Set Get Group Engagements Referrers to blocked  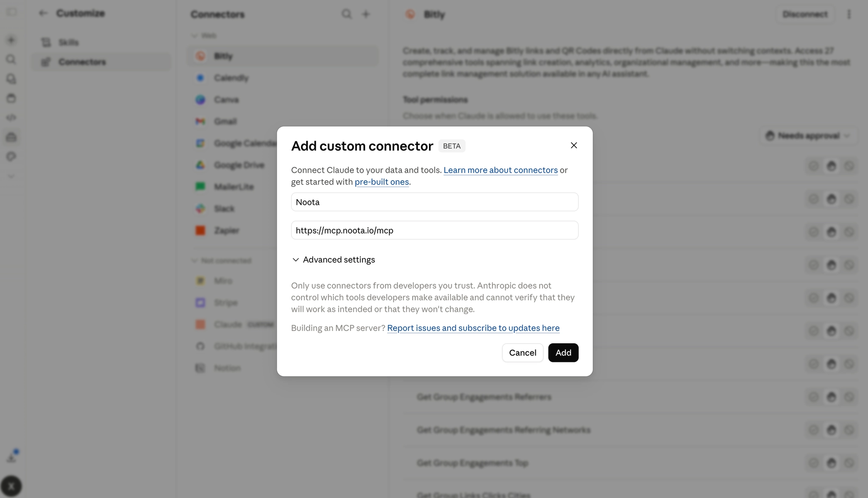click(x=849, y=397)
